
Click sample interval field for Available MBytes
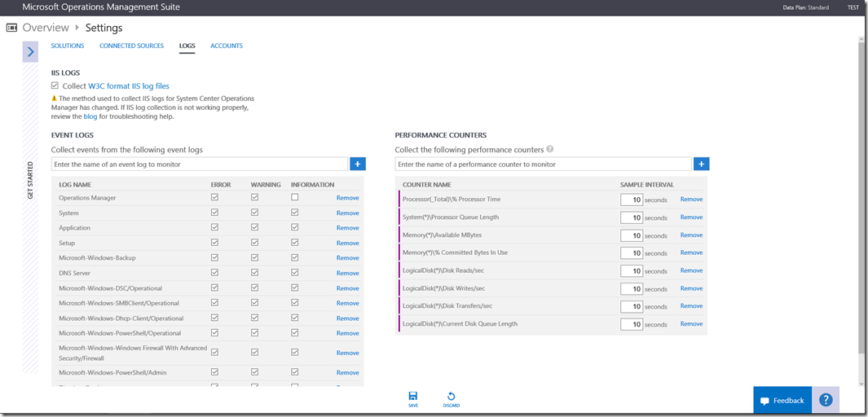point(631,235)
